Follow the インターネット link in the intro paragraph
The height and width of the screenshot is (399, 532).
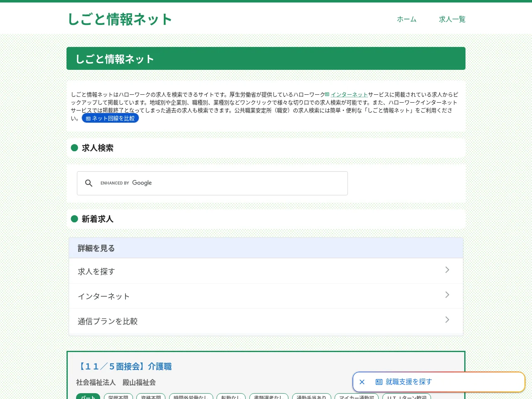coord(349,95)
